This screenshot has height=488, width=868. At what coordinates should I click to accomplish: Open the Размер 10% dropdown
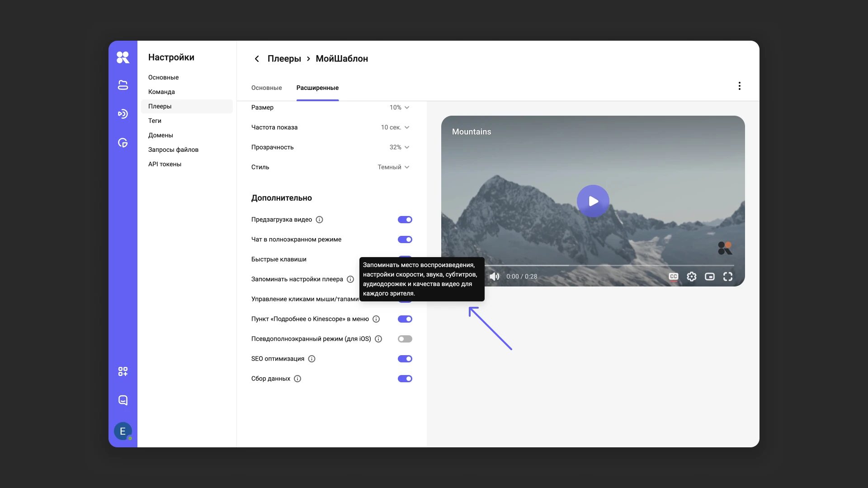[x=400, y=108]
